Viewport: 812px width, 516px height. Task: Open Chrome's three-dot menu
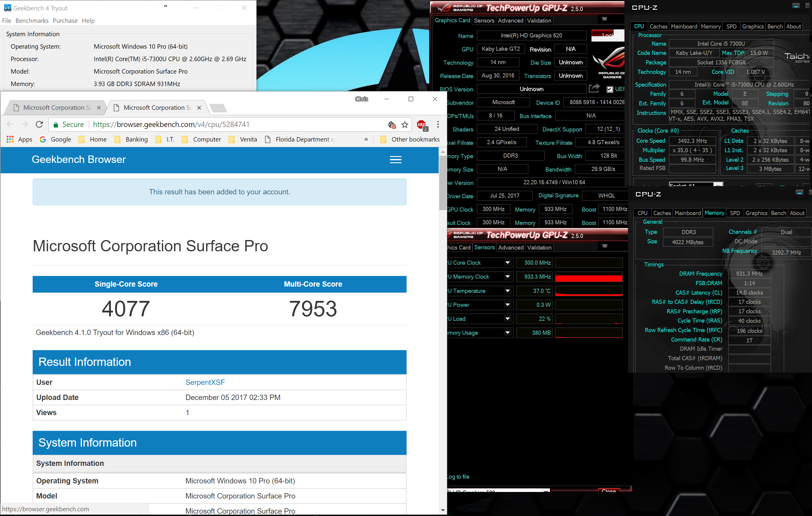pos(438,124)
